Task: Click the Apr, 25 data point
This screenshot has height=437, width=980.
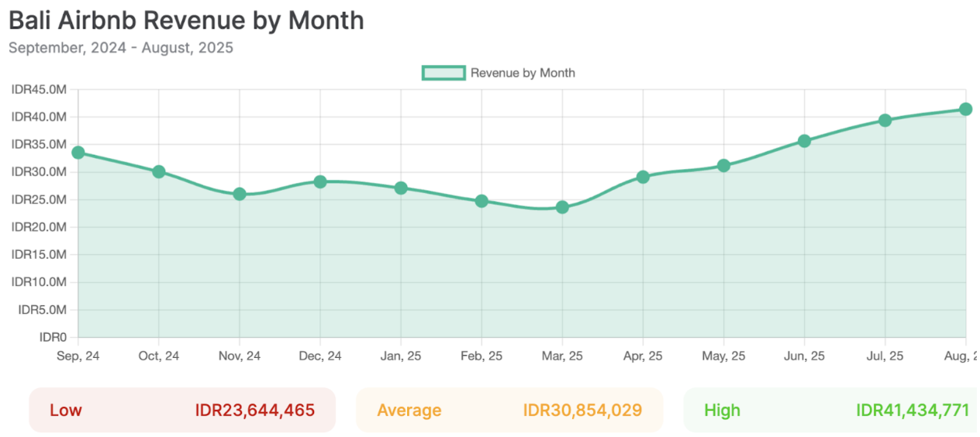Action: [x=643, y=177]
